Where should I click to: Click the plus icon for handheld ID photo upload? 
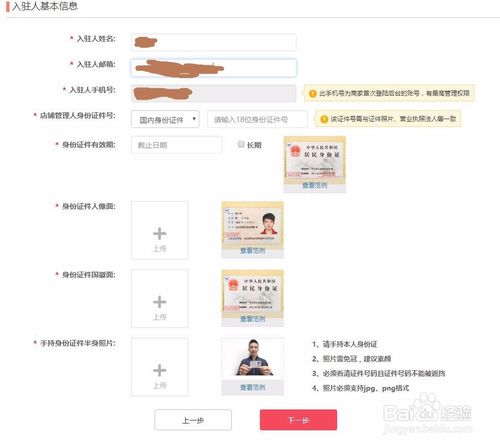(160, 370)
